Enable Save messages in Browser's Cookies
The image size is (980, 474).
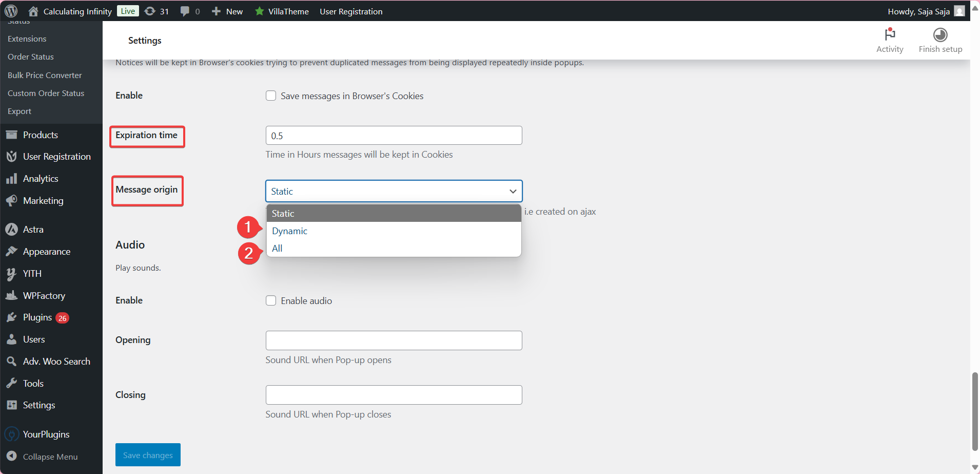(x=271, y=96)
